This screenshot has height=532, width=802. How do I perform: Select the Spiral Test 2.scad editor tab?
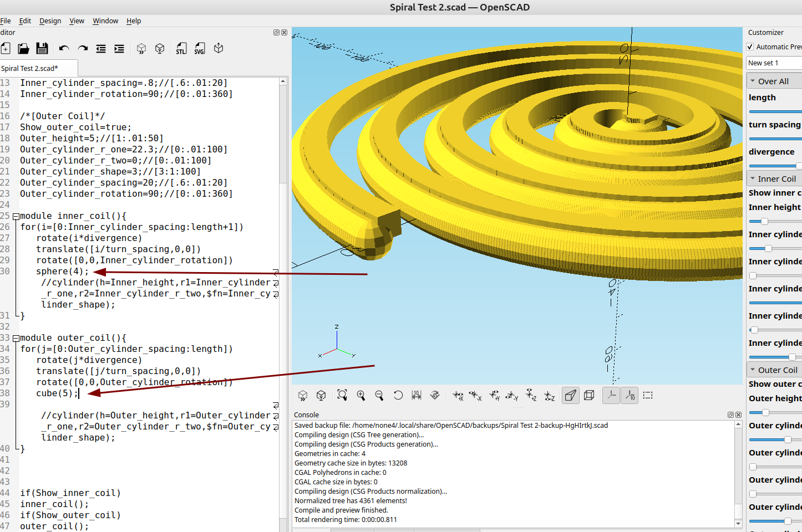point(30,69)
